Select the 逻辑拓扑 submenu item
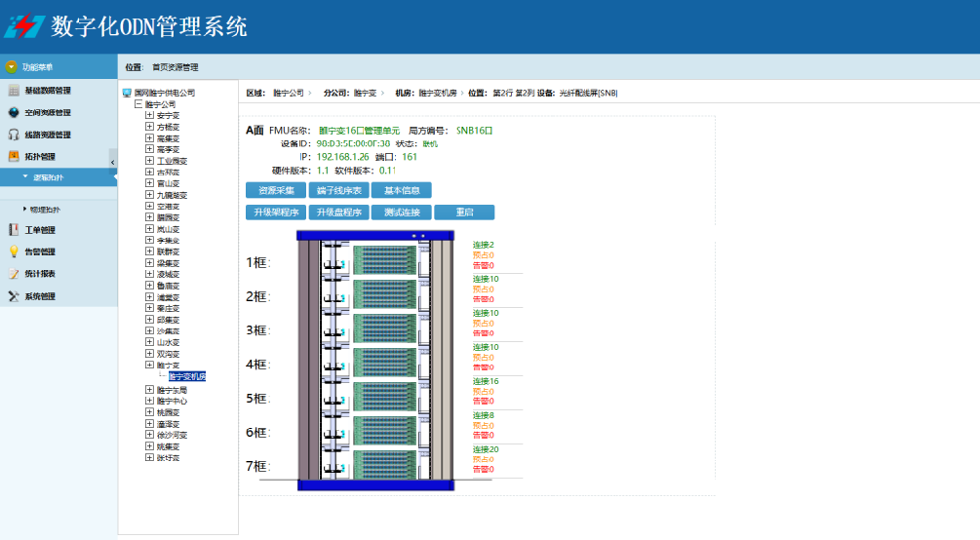Screen dimensions: 980x540 (48, 177)
